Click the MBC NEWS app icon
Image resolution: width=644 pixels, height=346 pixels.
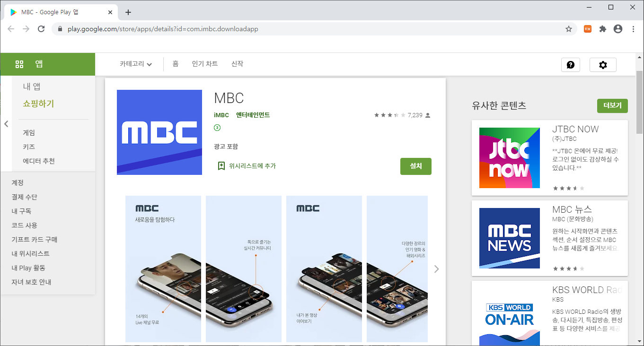(510, 238)
